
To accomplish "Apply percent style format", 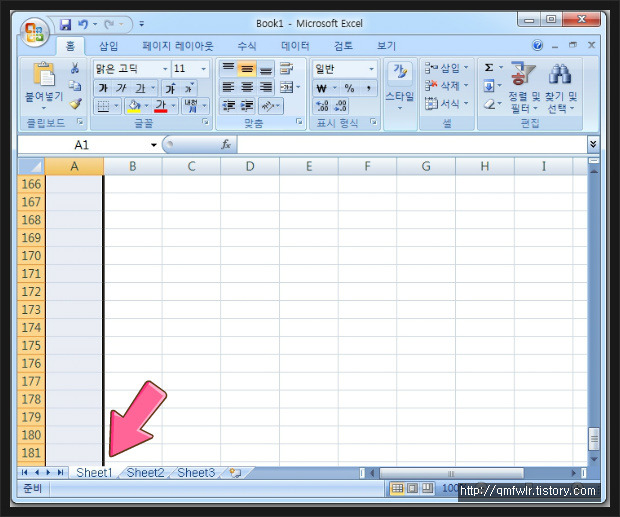I will pyautogui.click(x=349, y=88).
